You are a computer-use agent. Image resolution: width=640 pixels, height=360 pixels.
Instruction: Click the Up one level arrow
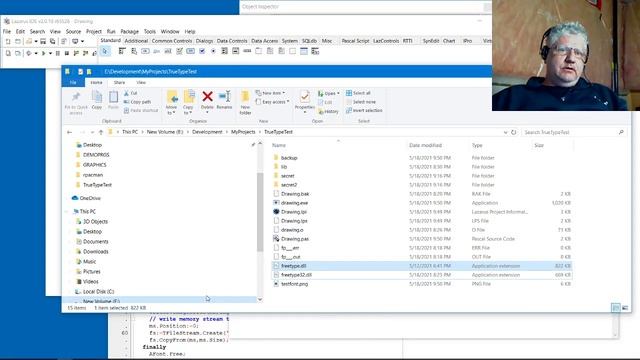(101, 132)
